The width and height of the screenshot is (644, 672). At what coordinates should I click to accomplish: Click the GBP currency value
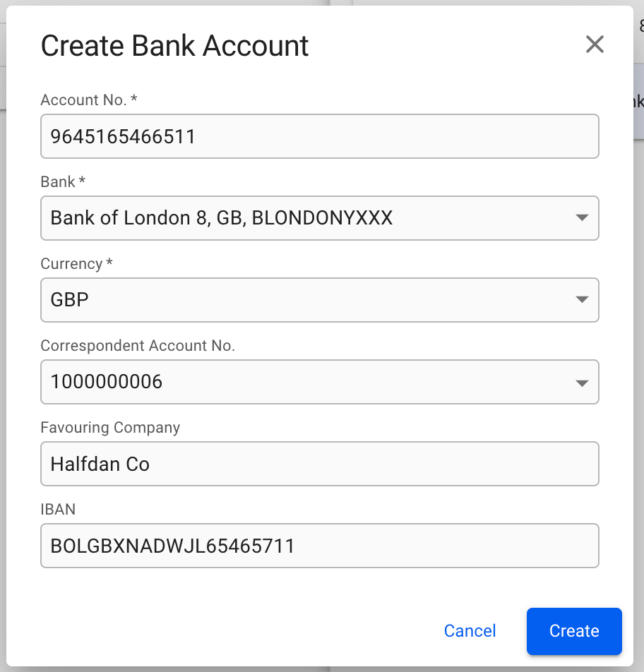point(70,300)
